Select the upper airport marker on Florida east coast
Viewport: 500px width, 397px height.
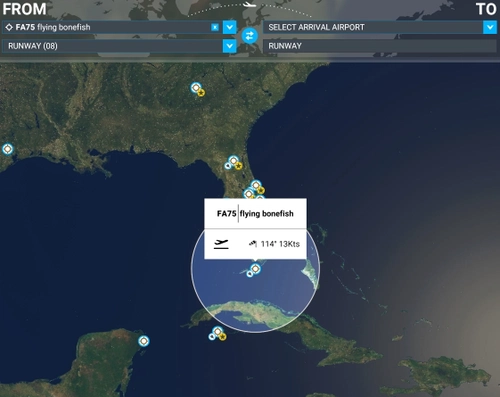256,185
